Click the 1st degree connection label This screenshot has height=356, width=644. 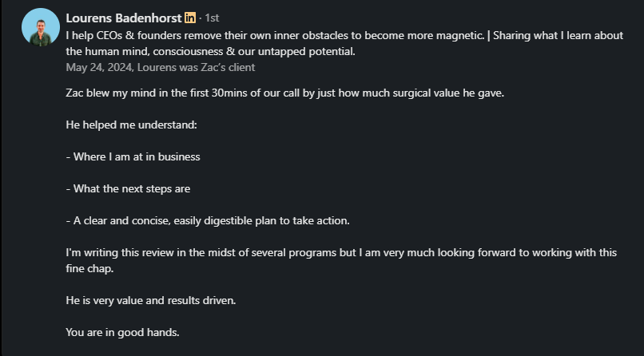pyautogui.click(x=212, y=18)
